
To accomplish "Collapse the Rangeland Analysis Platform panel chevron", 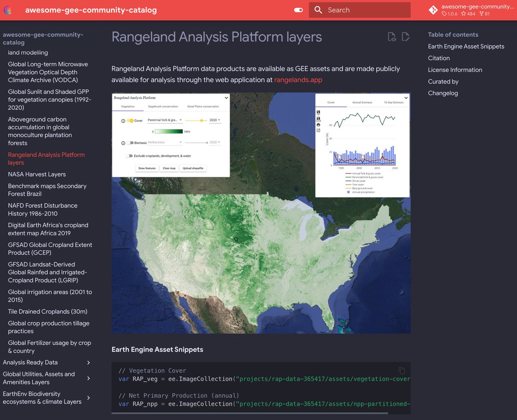I will click(x=226, y=98).
